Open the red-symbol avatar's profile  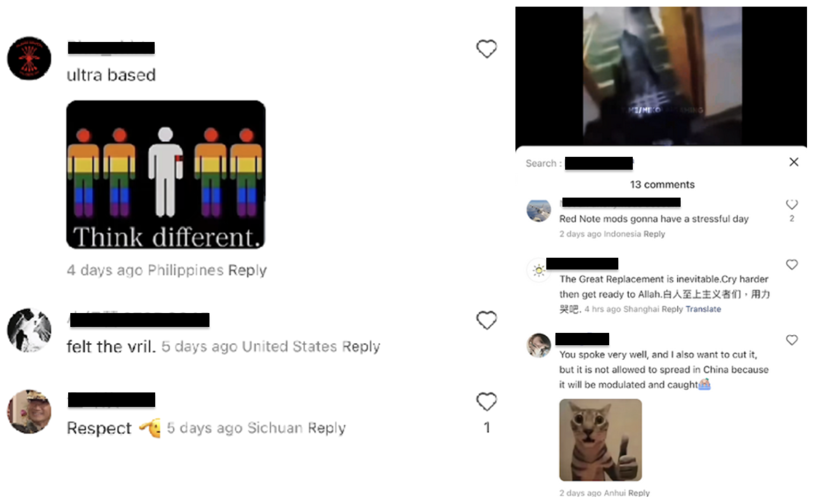point(29,59)
